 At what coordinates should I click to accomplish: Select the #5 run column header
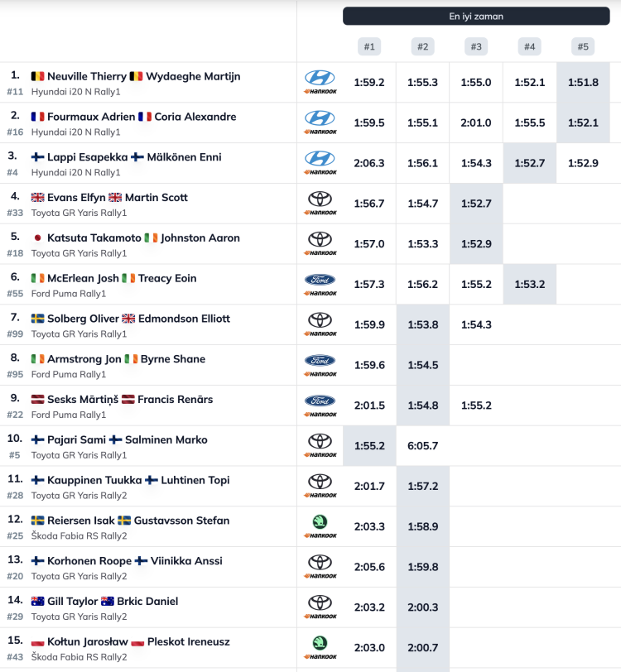click(583, 46)
